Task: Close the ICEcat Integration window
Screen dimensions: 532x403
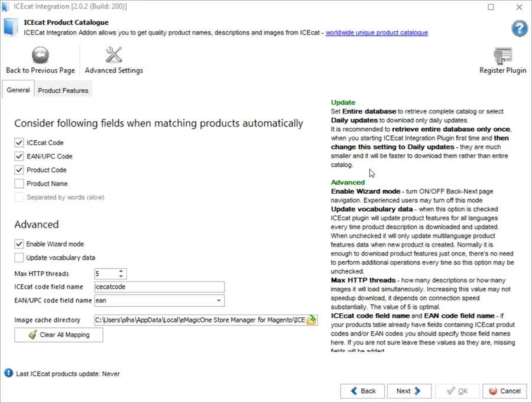Action: 519,6
